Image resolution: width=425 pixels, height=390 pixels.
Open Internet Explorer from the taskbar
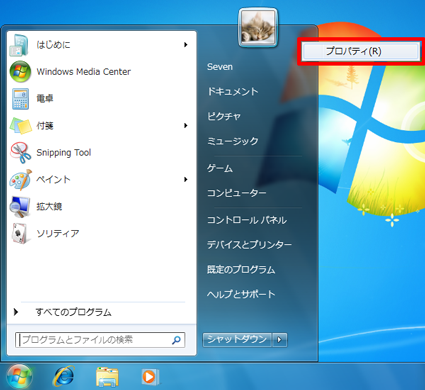[x=64, y=377]
